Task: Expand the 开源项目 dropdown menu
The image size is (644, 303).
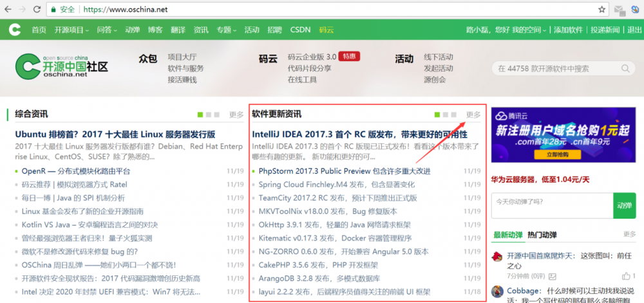Action: 72,30
